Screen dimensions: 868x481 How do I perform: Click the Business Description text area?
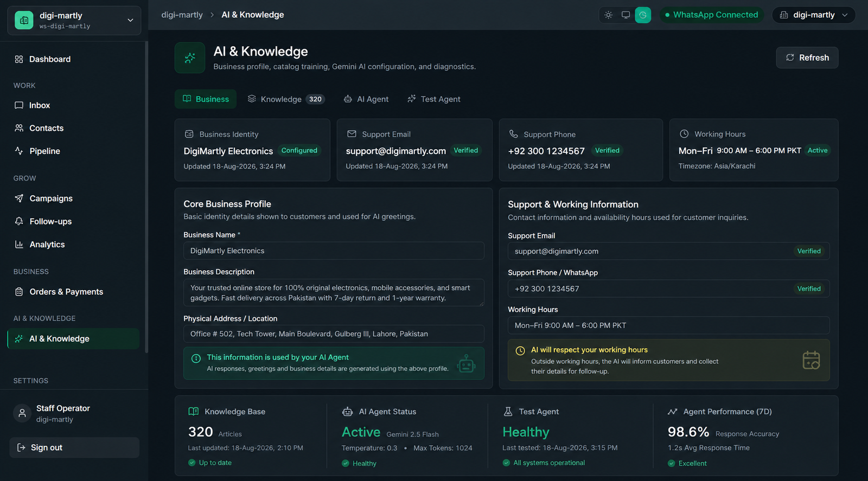pyautogui.click(x=334, y=293)
